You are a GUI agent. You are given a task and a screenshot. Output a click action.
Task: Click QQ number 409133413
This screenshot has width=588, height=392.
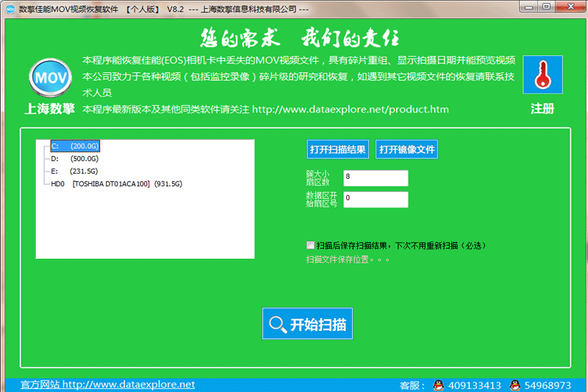pos(474,385)
